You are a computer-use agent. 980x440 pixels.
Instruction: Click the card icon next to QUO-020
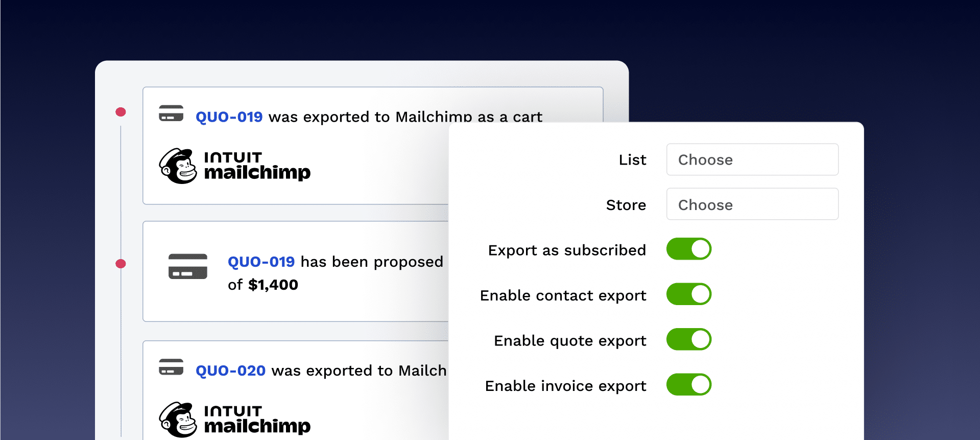tap(171, 367)
